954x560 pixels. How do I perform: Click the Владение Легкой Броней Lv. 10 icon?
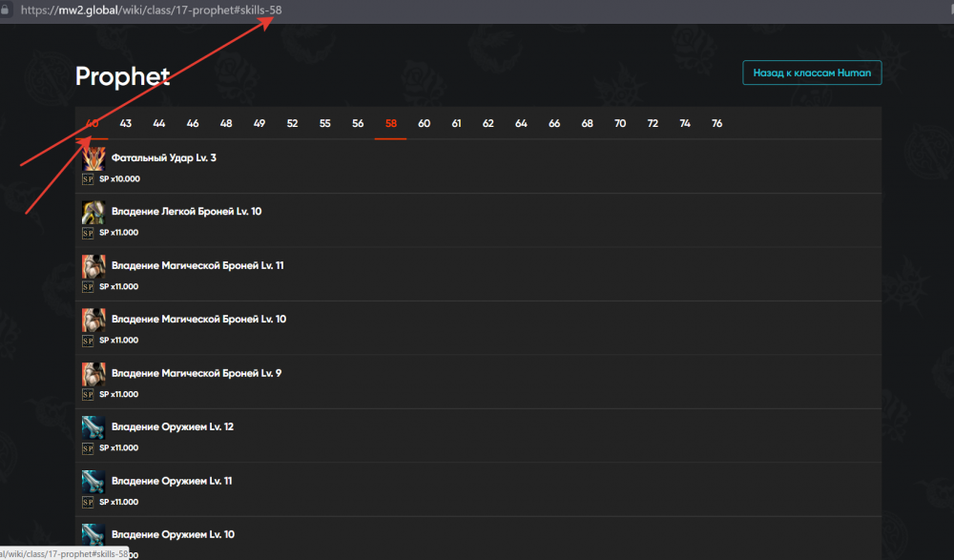pyautogui.click(x=93, y=212)
